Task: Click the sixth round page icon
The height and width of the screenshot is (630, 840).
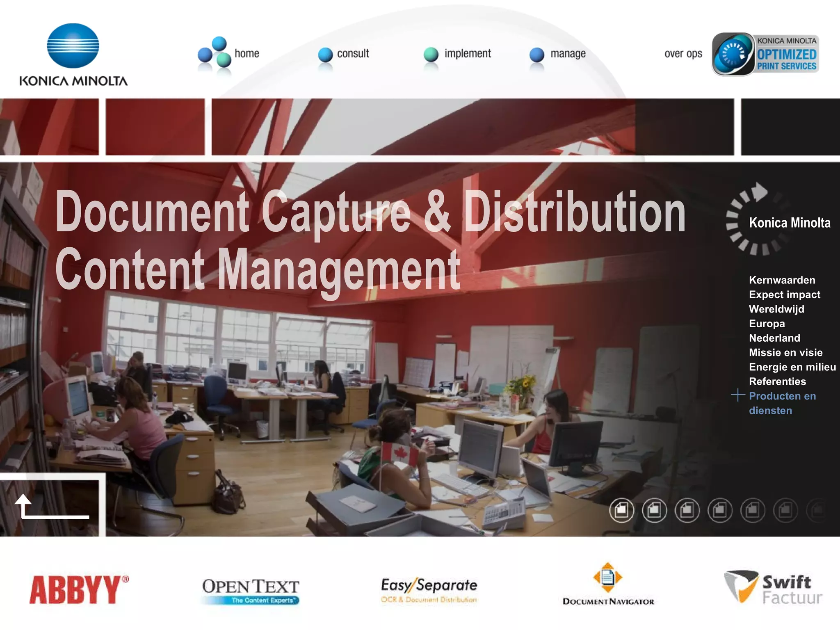Action: coord(785,510)
